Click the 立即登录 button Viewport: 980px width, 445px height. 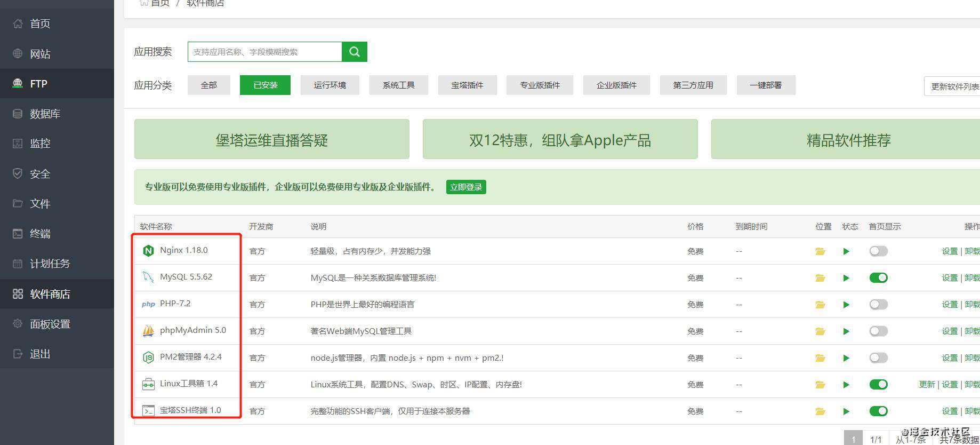pos(466,187)
